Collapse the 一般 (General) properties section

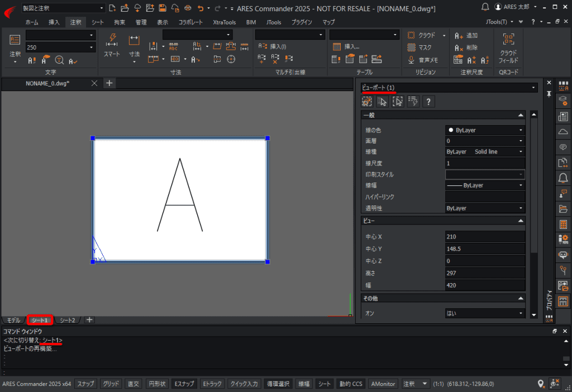tap(521, 115)
